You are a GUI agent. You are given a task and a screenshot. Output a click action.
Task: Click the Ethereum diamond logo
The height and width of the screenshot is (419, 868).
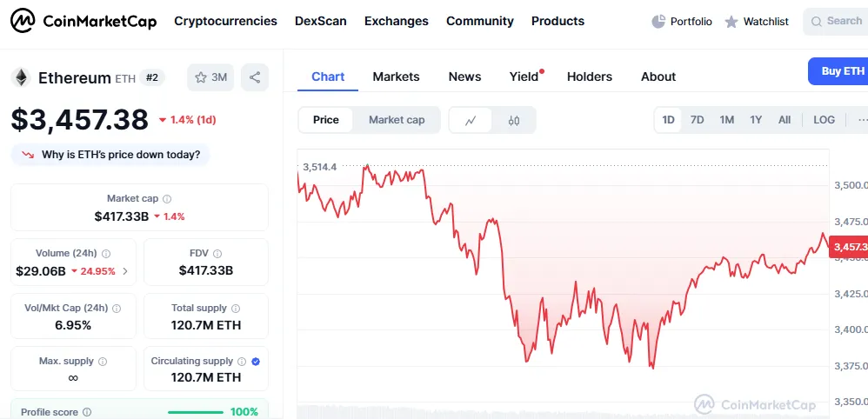(20, 77)
